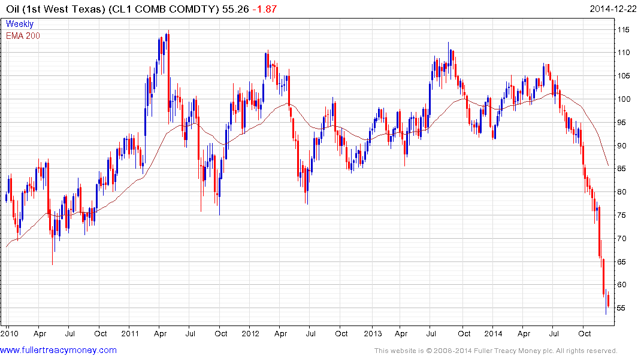Click the copyright notice text
Viewport: 644px width, 359px height.
[x=496, y=351]
